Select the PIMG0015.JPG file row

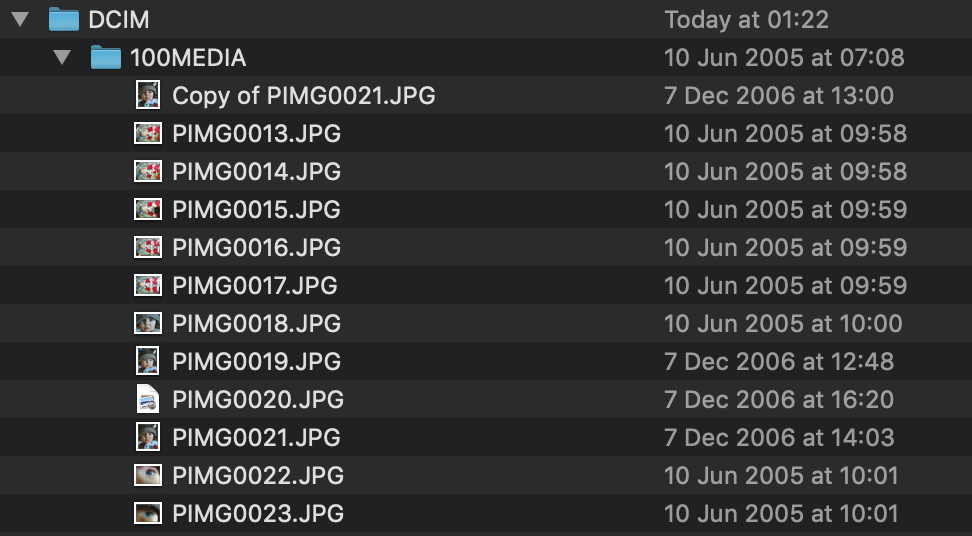(486, 209)
